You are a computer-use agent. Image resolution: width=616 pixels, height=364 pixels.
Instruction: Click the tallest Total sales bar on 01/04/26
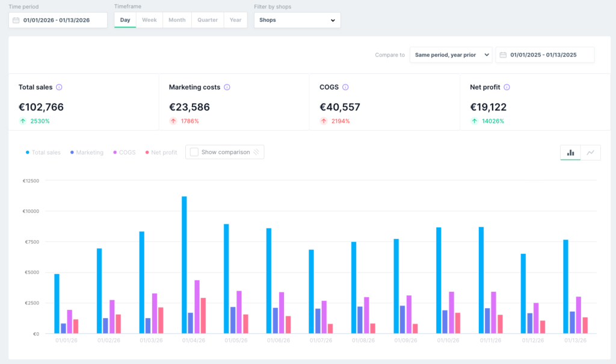(184, 265)
